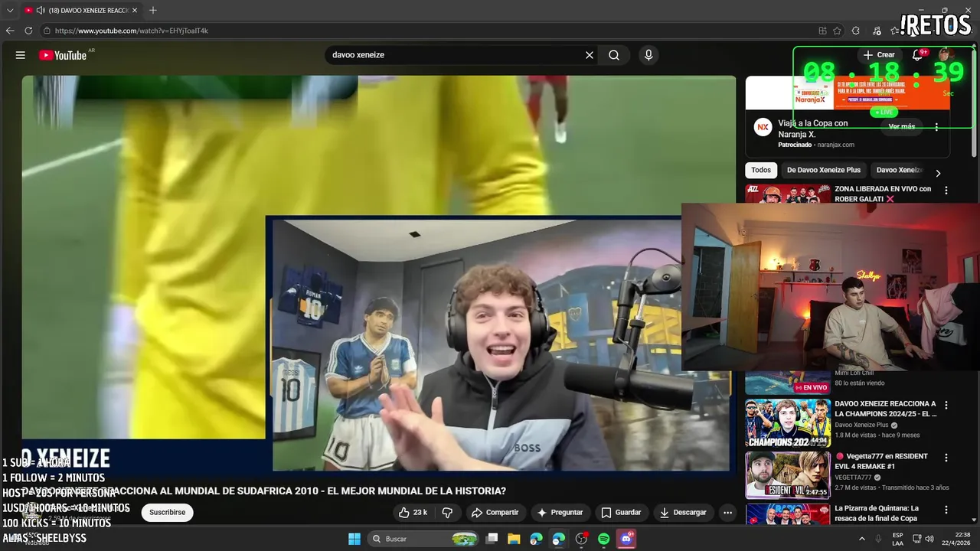Image resolution: width=980 pixels, height=551 pixels.
Task: Click the browser address bar URL
Action: 132,31
